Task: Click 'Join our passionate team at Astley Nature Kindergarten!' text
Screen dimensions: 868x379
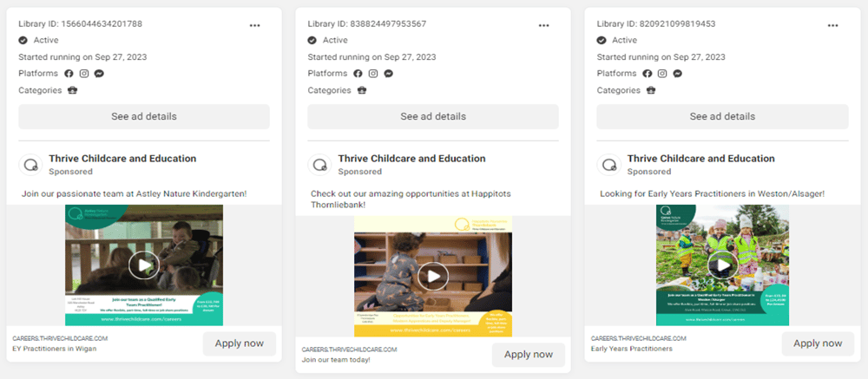Action: [x=134, y=194]
